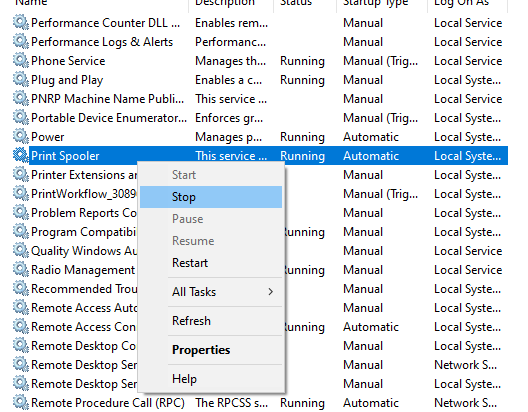
Task: Open Properties from the context menu
Action: tap(211, 350)
